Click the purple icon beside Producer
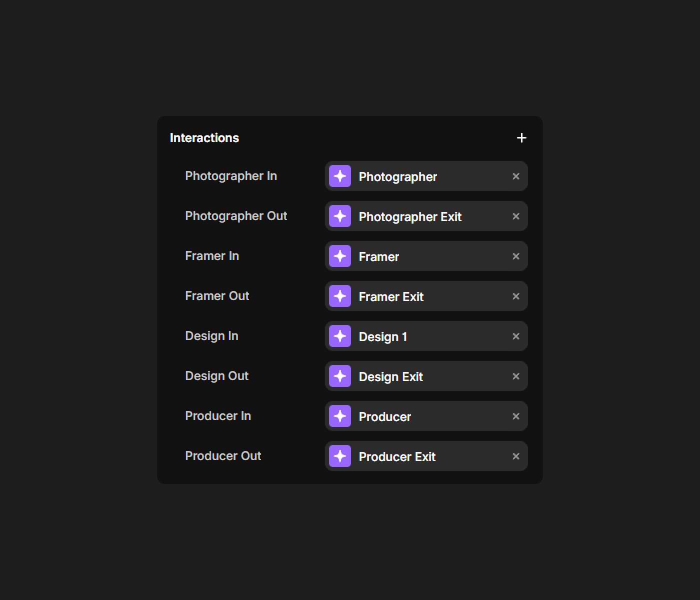Screen dimensions: 700x600 click(x=340, y=416)
